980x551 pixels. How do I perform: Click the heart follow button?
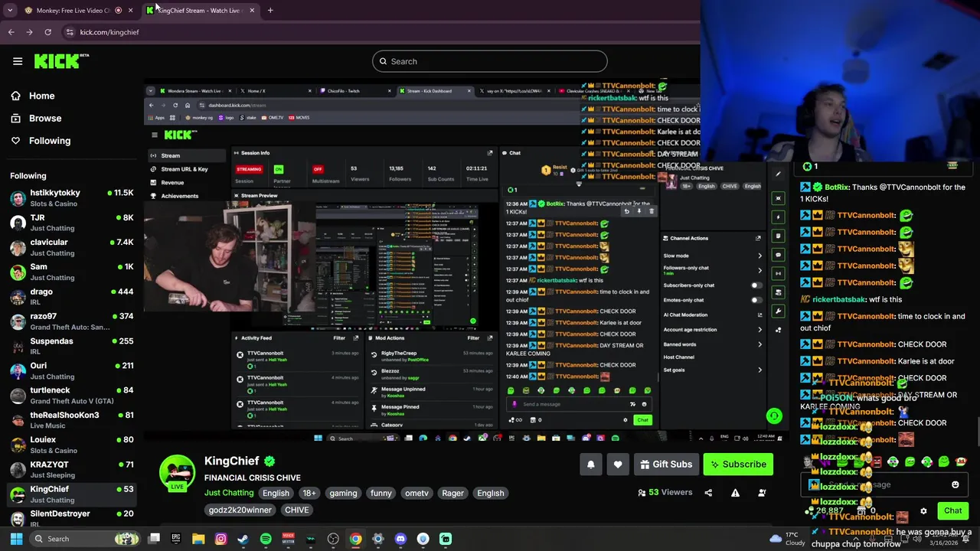[x=618, y=465]
